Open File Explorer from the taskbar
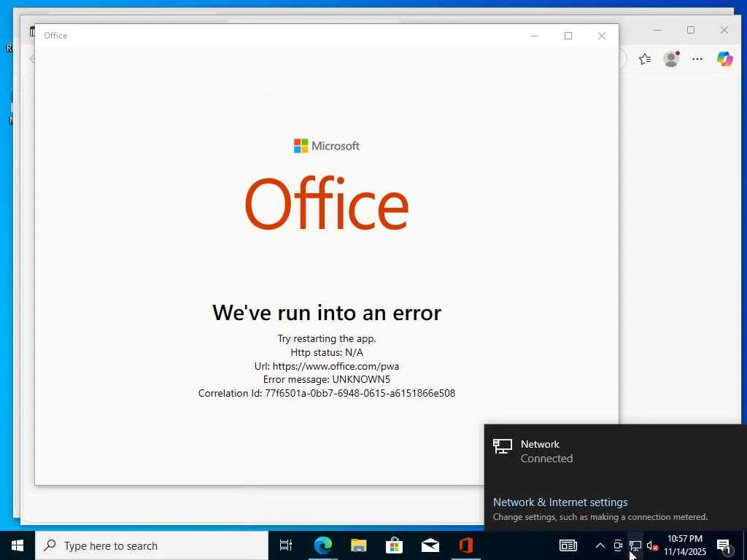The image size is (747, 560). [359, 545]
